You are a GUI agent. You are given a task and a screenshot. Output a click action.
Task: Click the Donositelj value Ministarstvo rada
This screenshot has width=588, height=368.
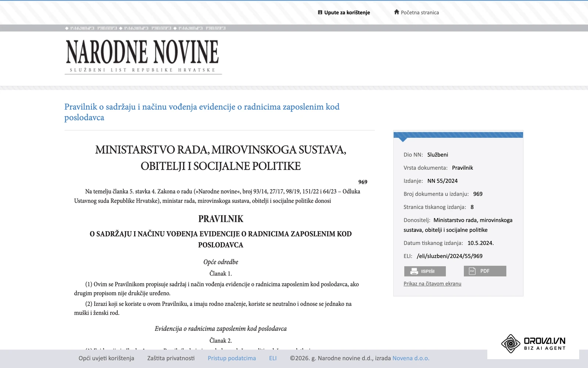point(458,225)
